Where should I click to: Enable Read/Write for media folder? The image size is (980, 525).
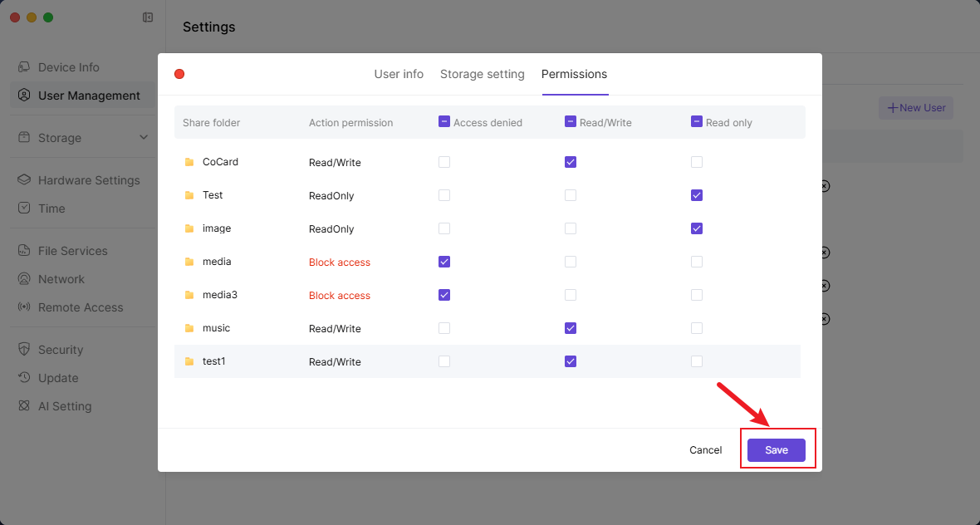tap(571, 262)
